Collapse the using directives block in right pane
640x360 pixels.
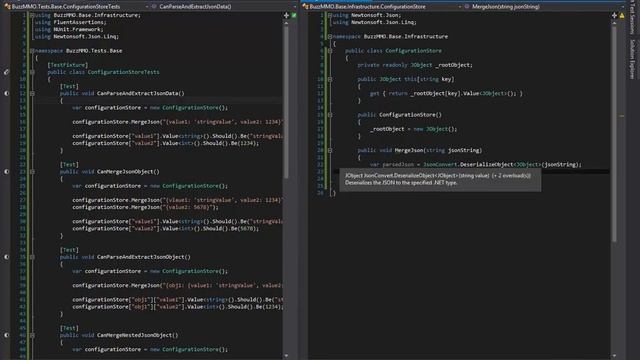click(x=330, y=15)
